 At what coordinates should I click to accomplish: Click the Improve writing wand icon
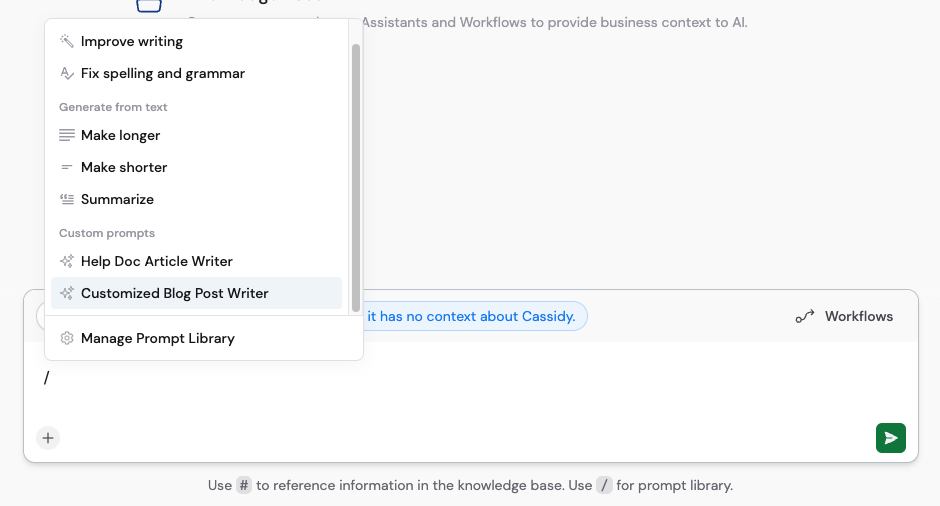tap(67, 41)
